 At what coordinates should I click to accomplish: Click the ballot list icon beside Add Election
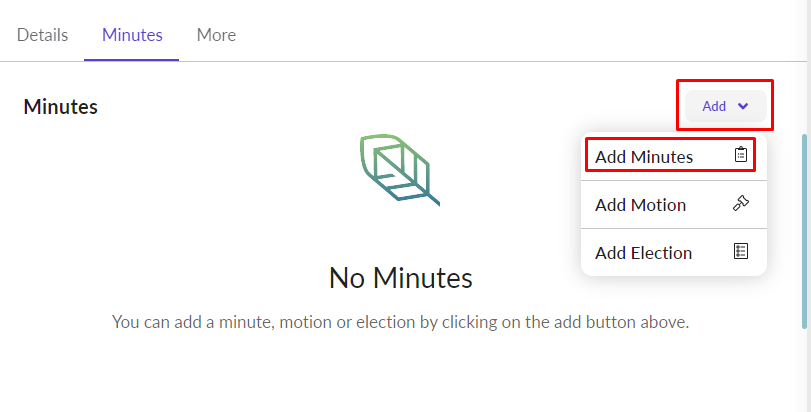point(741,252)
